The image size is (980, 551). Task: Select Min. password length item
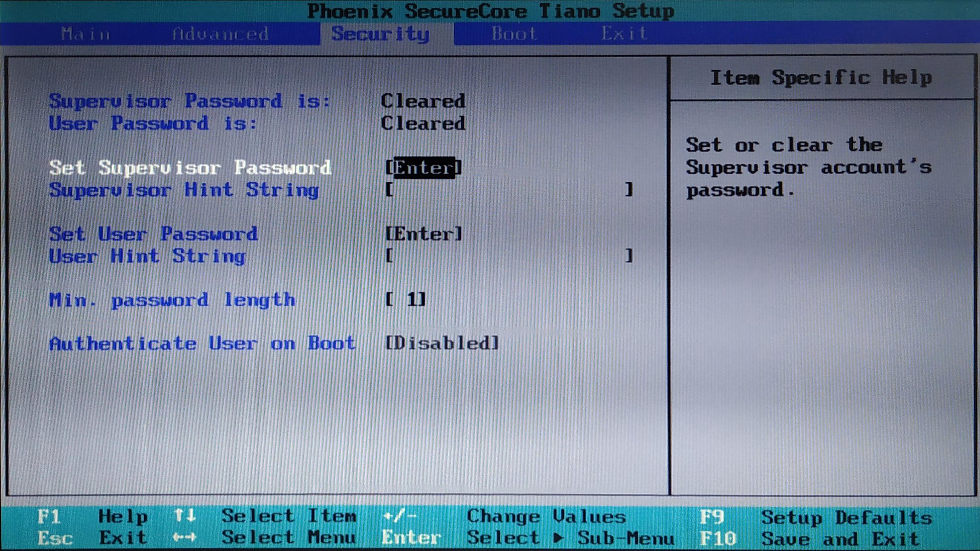pyautogui.click(x=172, y=300)
